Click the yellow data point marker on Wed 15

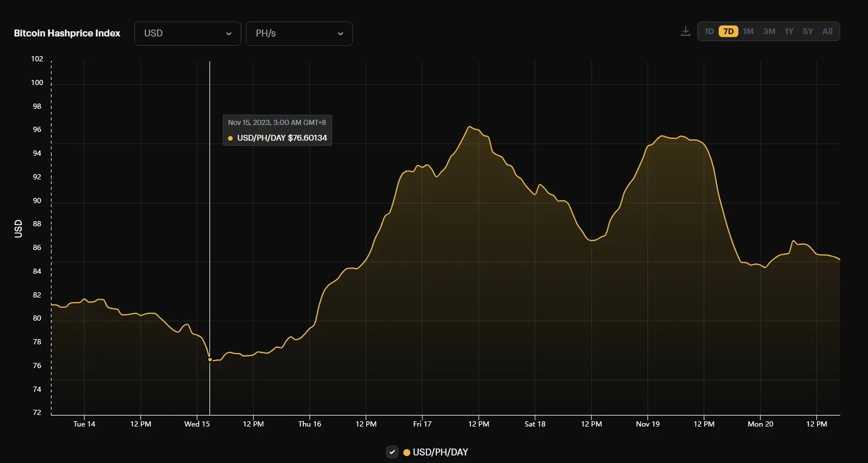209,359
